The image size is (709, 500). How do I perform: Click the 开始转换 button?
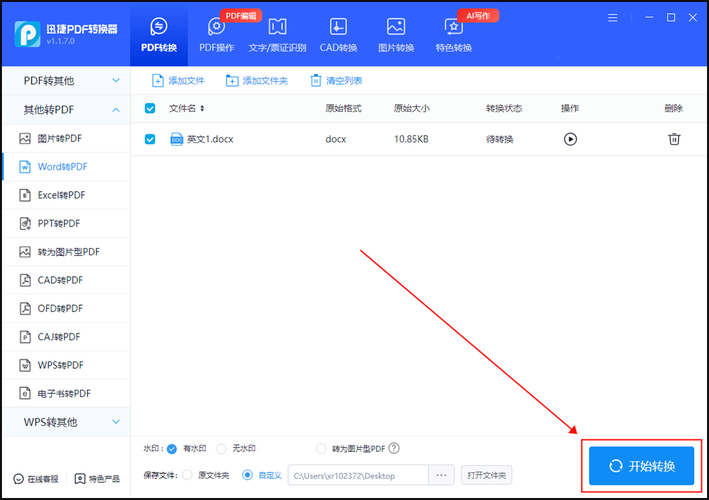click(x=641, y=466)
